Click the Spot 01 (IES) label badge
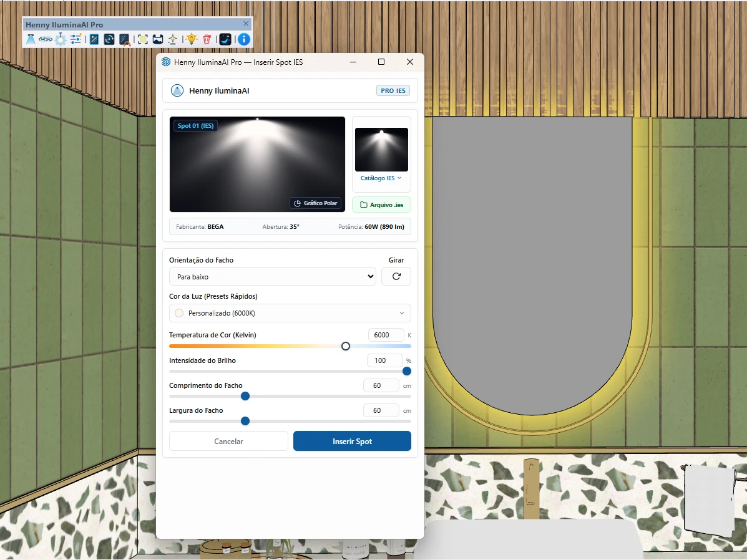Screen dimensions: 747x560 click(x=195, y=126)
